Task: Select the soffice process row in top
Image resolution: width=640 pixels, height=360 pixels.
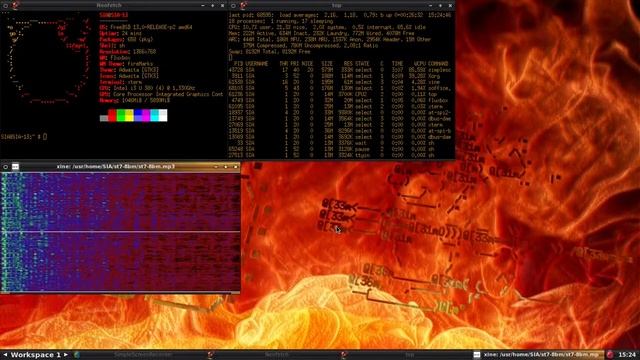Action: click(x=341, y=88)
